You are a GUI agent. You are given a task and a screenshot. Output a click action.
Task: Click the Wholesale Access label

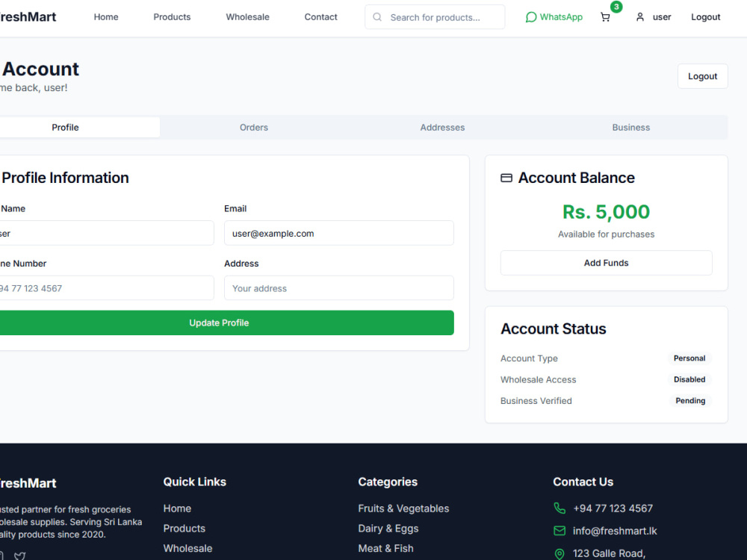click(x=538, y=379)
